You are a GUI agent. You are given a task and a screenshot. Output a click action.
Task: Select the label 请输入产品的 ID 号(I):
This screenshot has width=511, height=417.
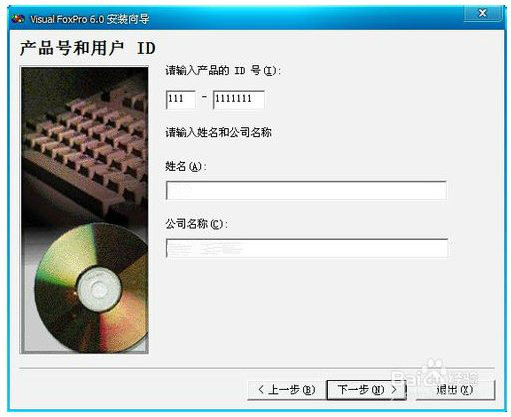tap(223, 71)
